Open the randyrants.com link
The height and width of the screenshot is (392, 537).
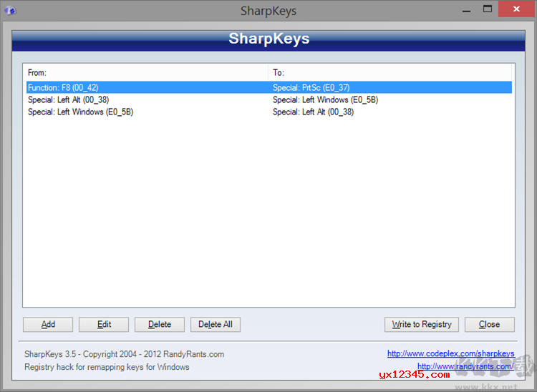(x=465, y=366)
